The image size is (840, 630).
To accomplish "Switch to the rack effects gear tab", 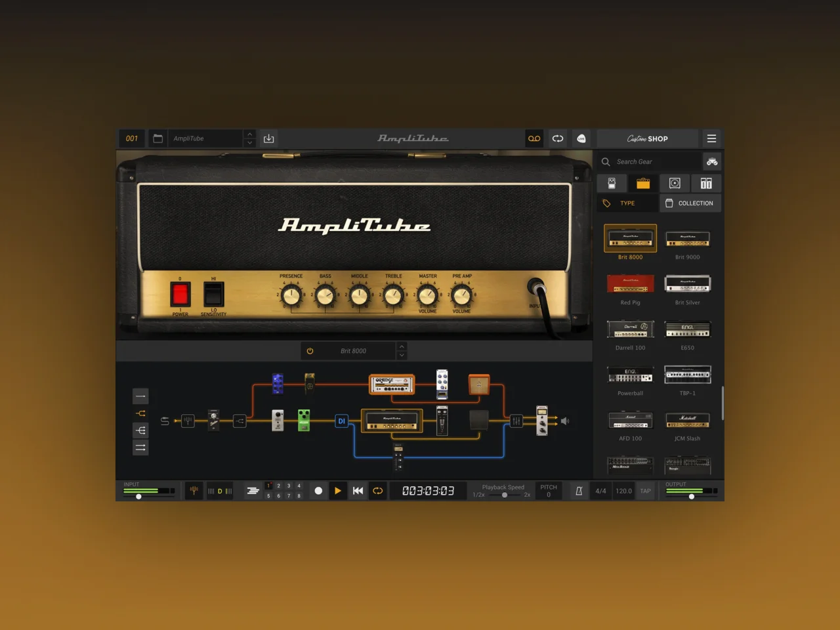I will 706,183.
